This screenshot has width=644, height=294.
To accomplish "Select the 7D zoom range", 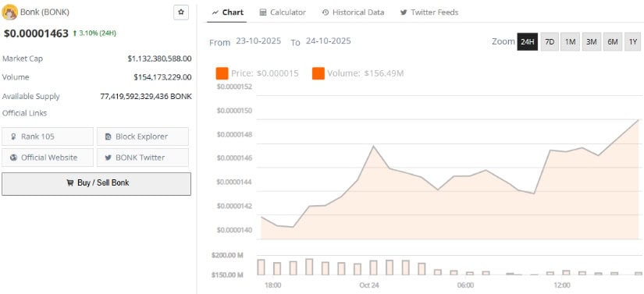I will tap(550, 42).
